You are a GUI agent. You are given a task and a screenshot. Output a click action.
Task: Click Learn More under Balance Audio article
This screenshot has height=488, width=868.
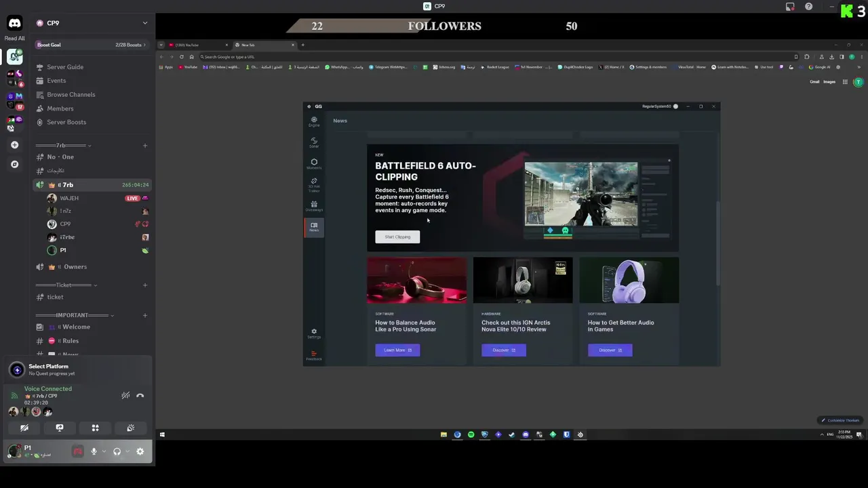397,350
